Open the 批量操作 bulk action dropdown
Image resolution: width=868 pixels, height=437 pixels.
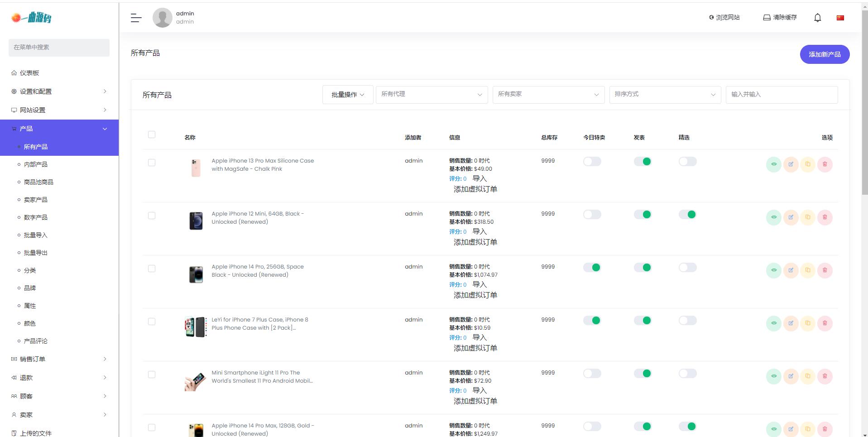coord(348,95)
